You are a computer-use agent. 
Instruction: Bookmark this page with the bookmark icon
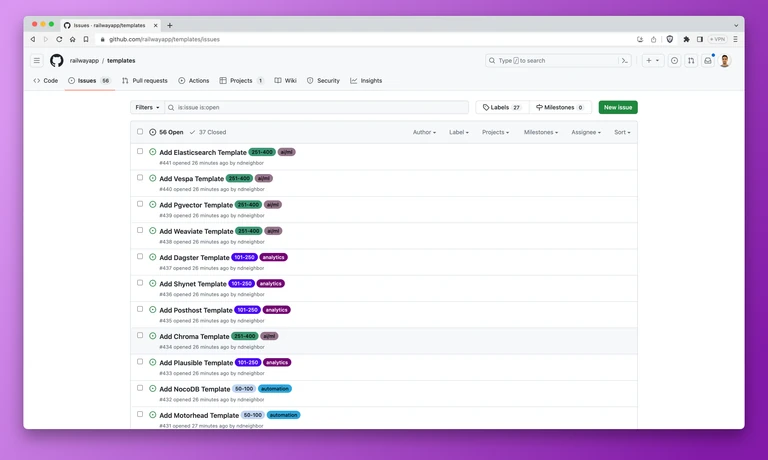(x=86, y=39)
